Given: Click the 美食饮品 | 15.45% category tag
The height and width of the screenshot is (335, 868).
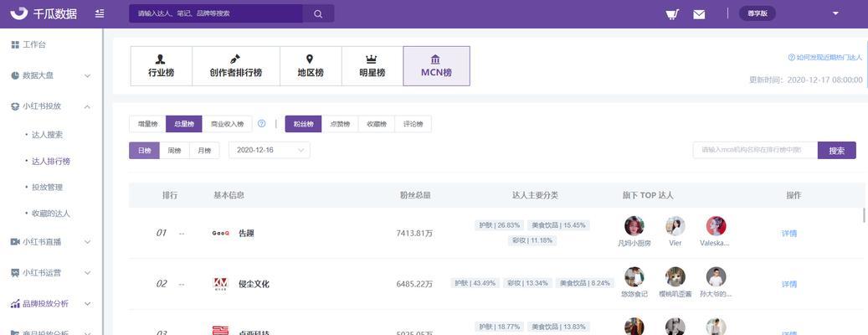Looking at the screenshot, I should (x=558, y=225).
